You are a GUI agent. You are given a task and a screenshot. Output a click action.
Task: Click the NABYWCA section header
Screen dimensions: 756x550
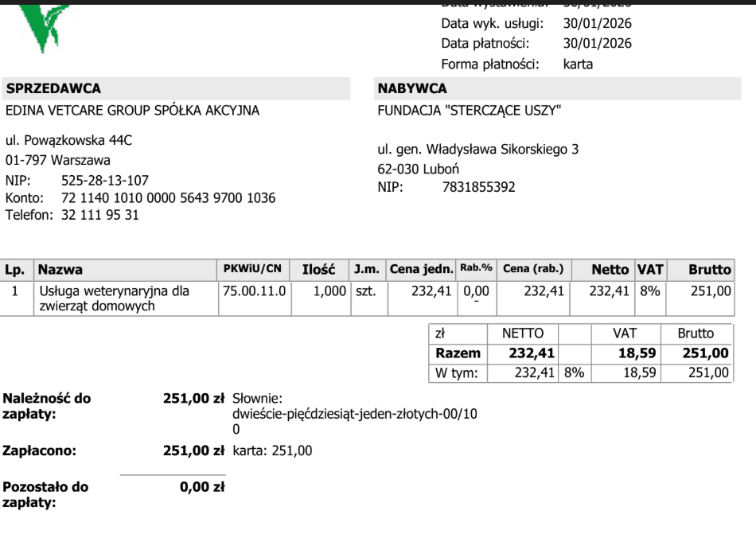click(412, 88)
